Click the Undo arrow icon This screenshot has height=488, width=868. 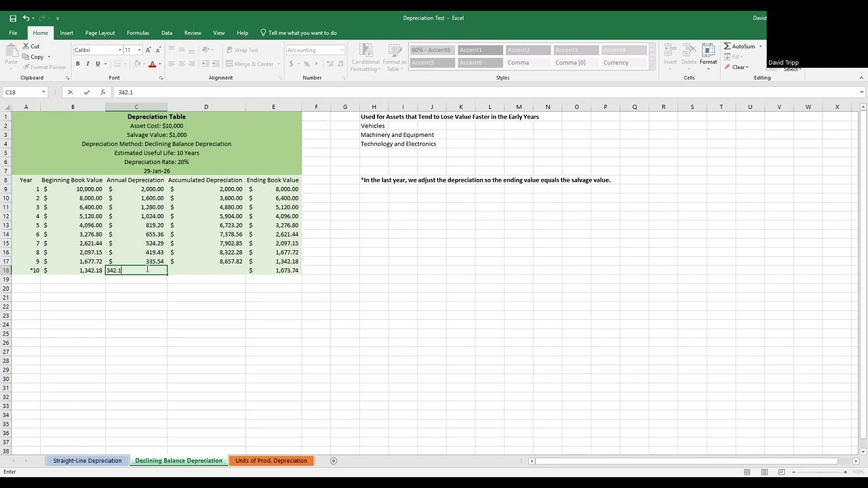(26, 18)
